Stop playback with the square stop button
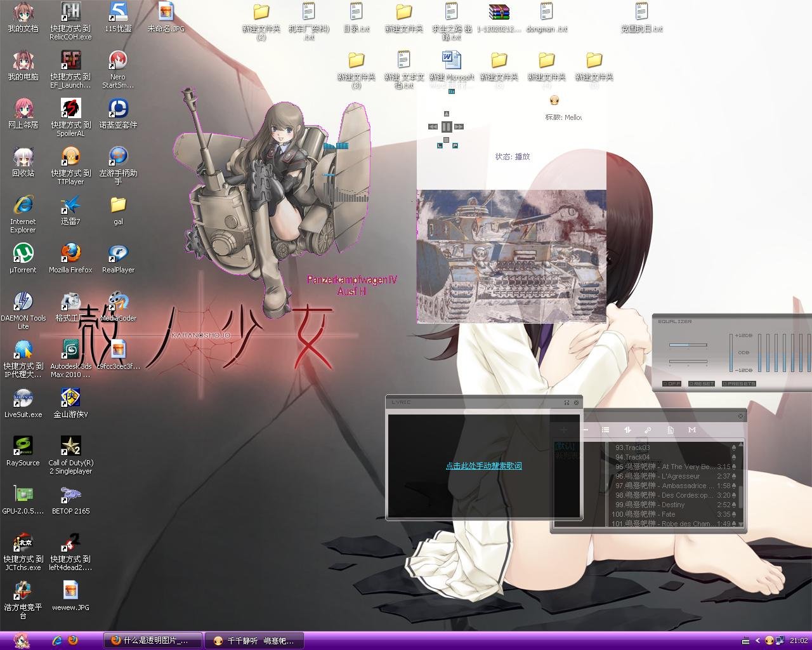 (447, 140)
